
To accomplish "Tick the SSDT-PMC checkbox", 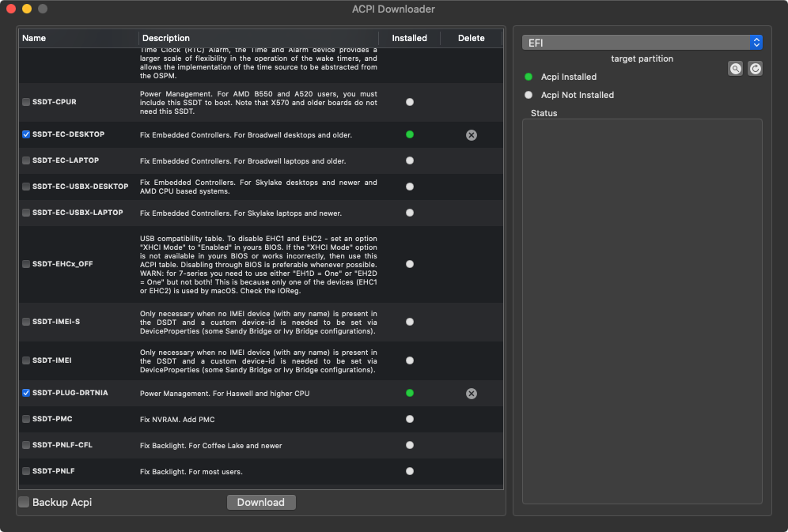I will click(x=26, y=419).
